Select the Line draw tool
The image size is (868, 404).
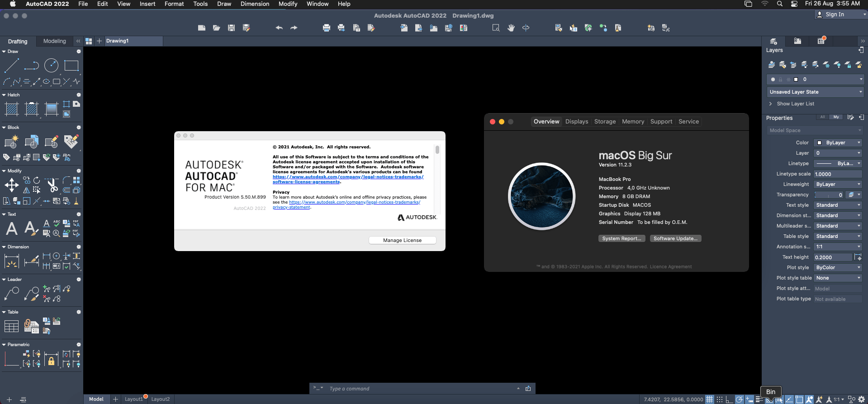coord(11,66)
